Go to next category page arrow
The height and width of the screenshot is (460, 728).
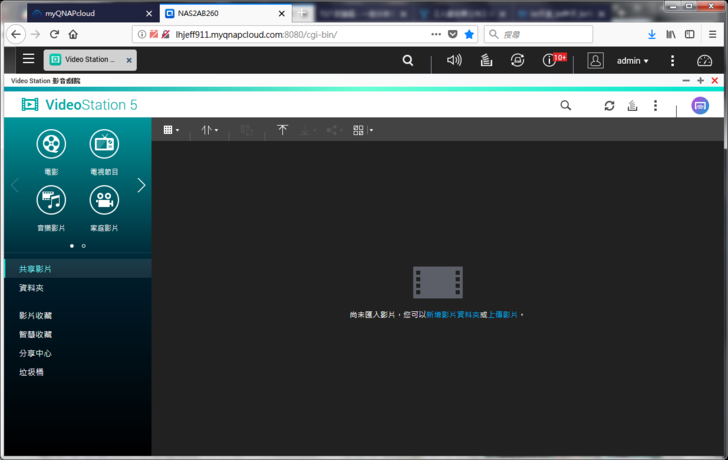point(141,185)
